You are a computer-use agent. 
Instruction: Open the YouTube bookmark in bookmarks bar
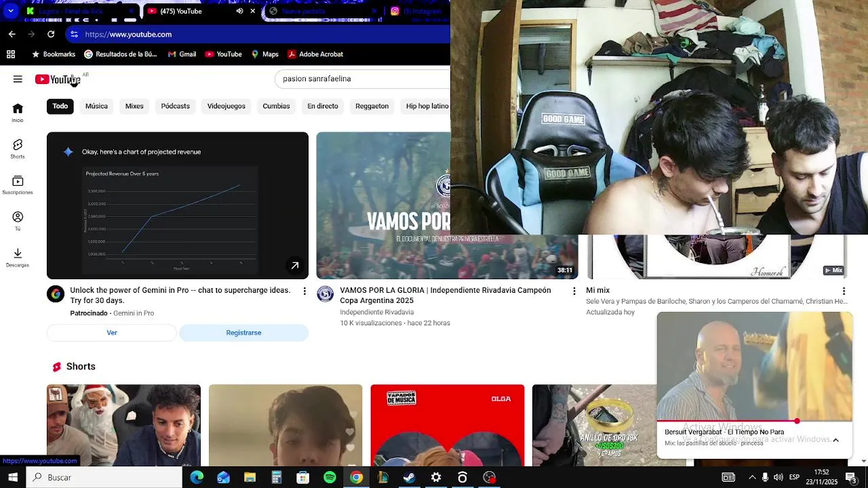click(x=224, y=54)
